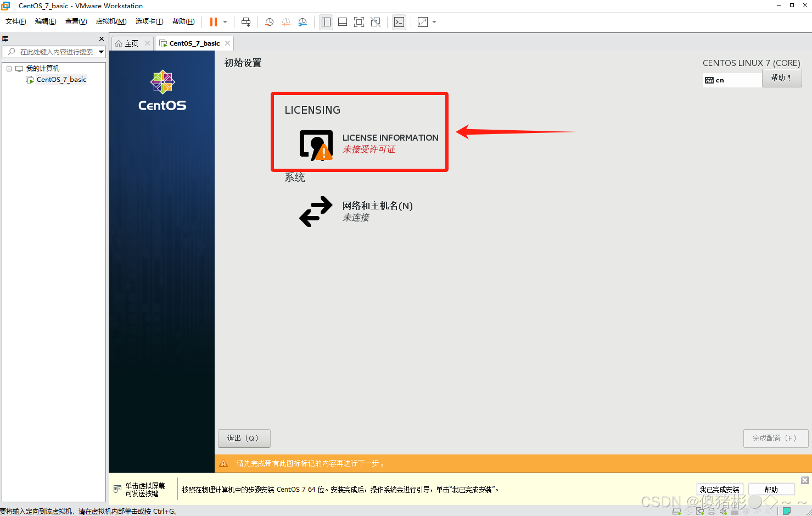Click the Unity mode toolbar icon
The width and height of the screenshot is (812, 516).
[376, 22]
